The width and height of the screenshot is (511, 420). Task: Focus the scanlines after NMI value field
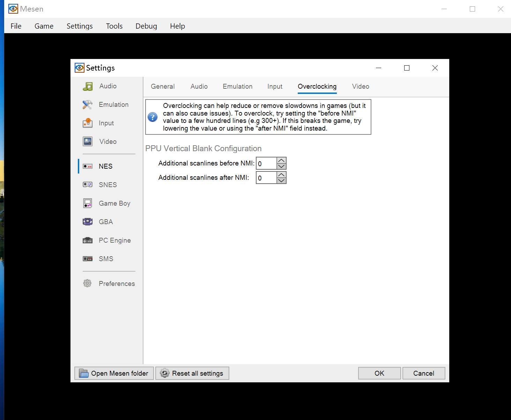(x=267, y=178)
